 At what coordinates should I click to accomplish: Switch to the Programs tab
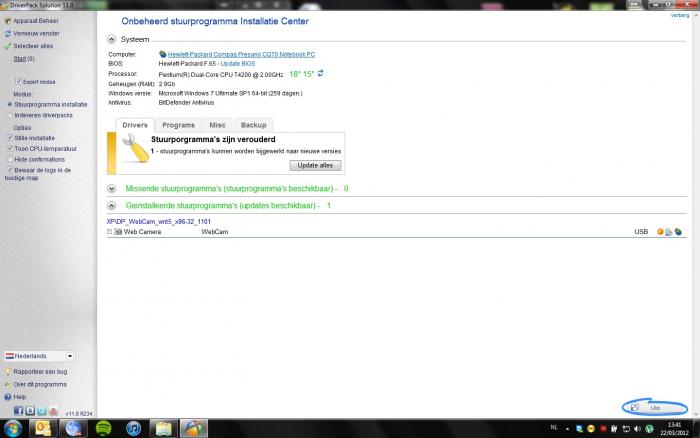(178, 125)
